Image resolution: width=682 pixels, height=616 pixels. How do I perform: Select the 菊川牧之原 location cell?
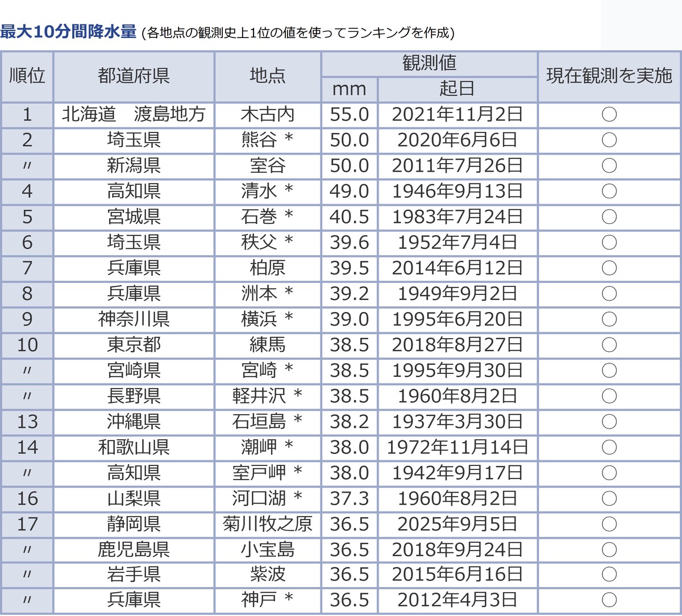(268, 524)
